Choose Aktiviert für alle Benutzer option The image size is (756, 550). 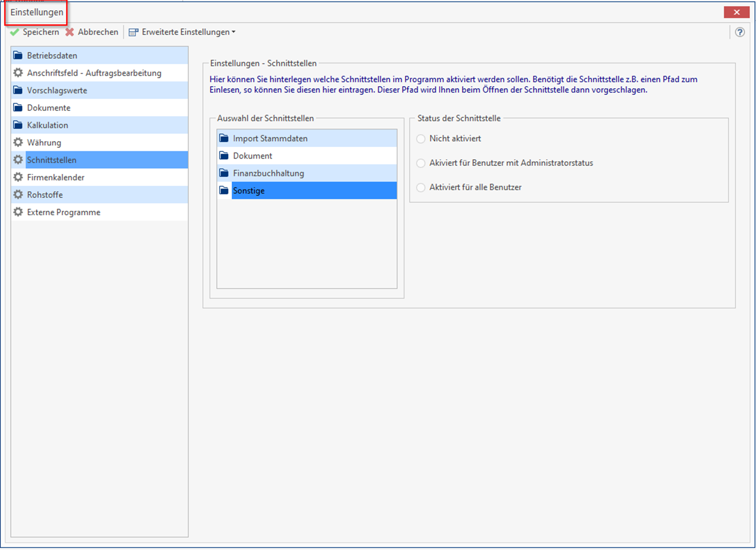point(421,188)
